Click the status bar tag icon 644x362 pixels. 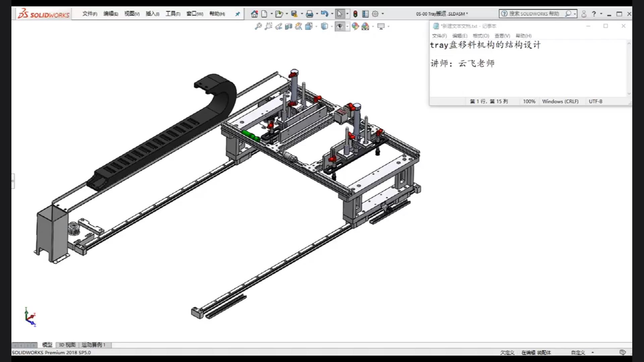(x=623, y=352)
